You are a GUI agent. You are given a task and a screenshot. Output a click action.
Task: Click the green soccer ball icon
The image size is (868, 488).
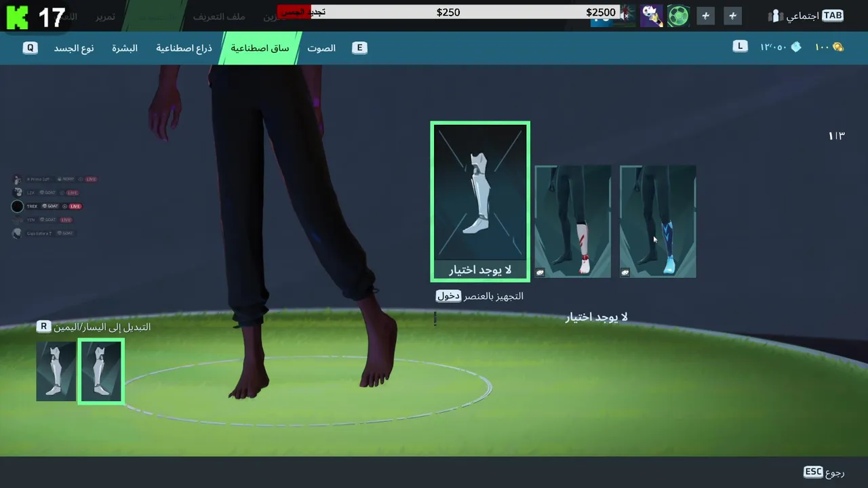[x=678, y=16]
